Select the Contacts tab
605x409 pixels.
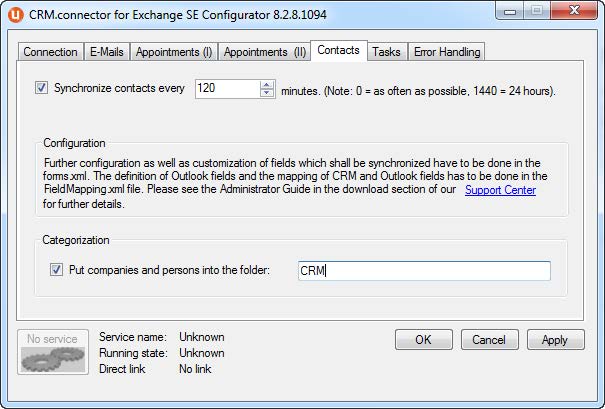tap(338, 50)
